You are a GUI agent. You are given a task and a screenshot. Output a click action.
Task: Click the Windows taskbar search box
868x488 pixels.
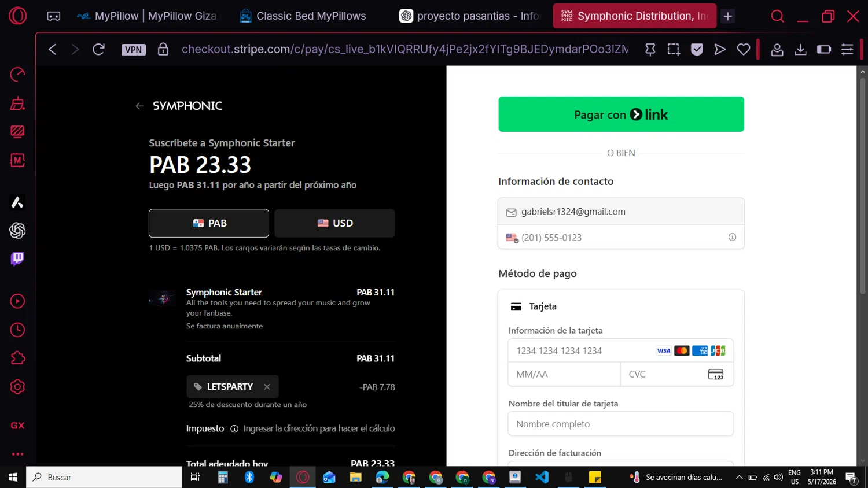point(104,478)
